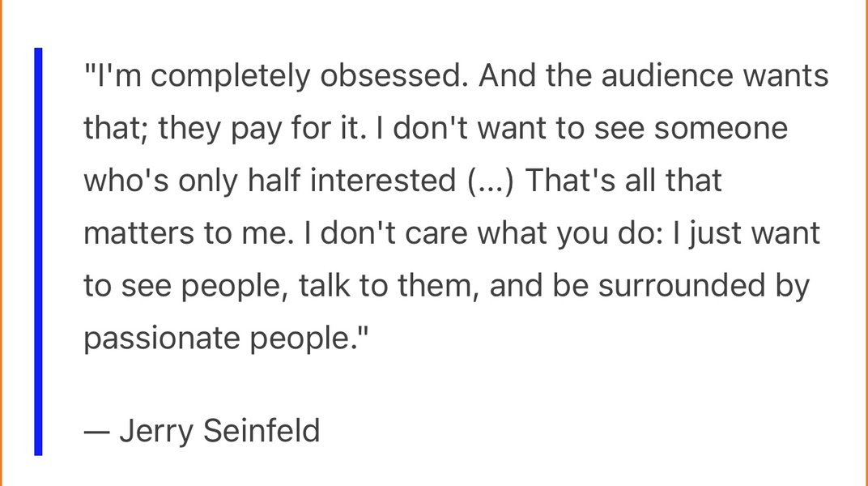Image resolution: width=868 pixels, height=486 pixels.
Task: Click the final word "people." with closing quote
Action: pos(308,339)
